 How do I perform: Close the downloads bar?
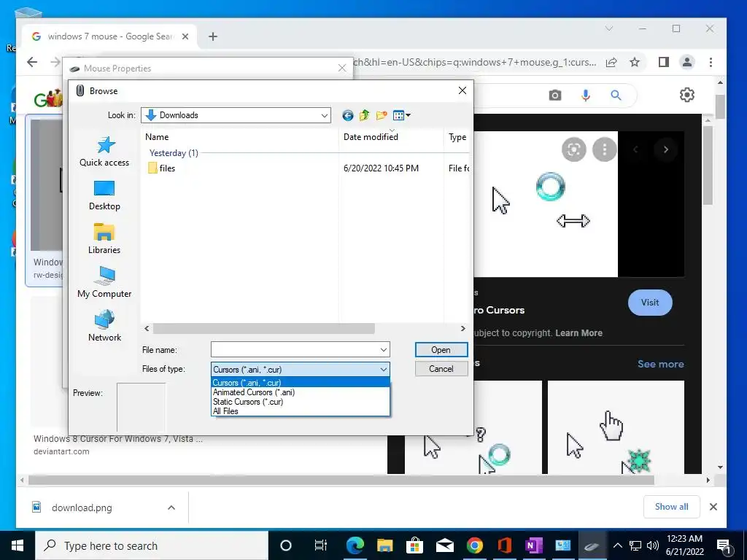pyautogui.click(x=713, y=507)
